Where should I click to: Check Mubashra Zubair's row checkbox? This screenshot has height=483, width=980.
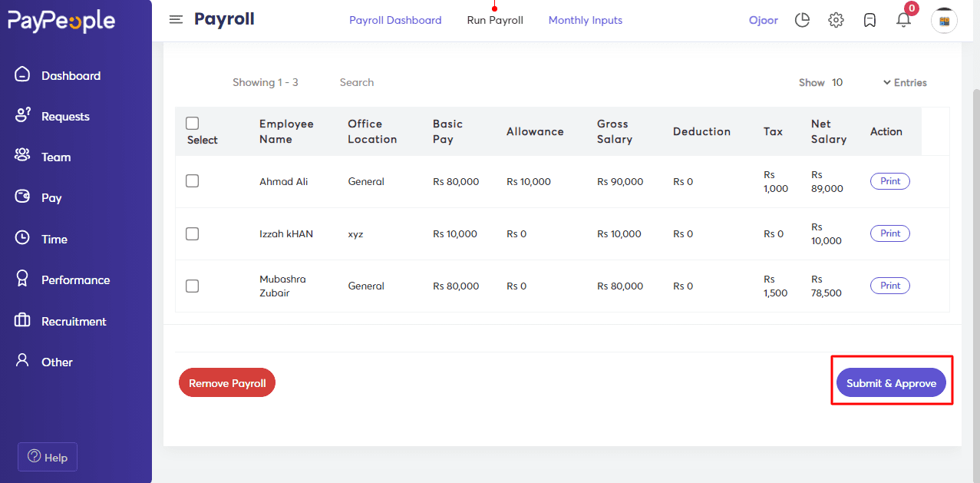pos(192,286)
